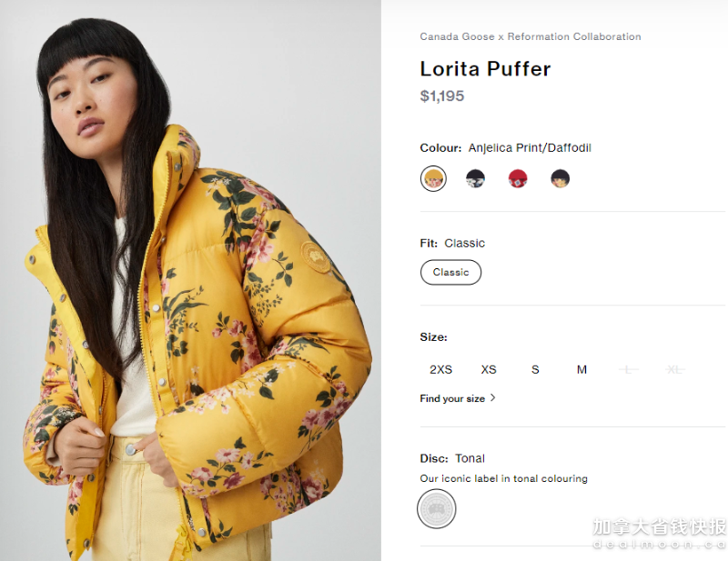Image resolution: width=728 pixels, height=561 pixels.
Task: Click the $1,195 price text
Action: (442, 95)
